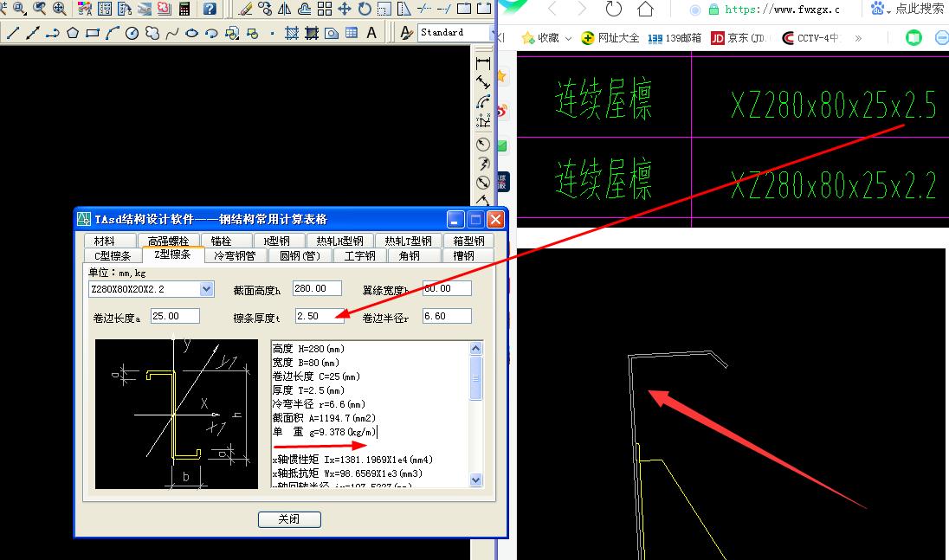The width and height of the screenshot is (949, 560).
Task: Switch to the 高强螺栓 tab
Action: pyautogui.click(x=168, y=241)
